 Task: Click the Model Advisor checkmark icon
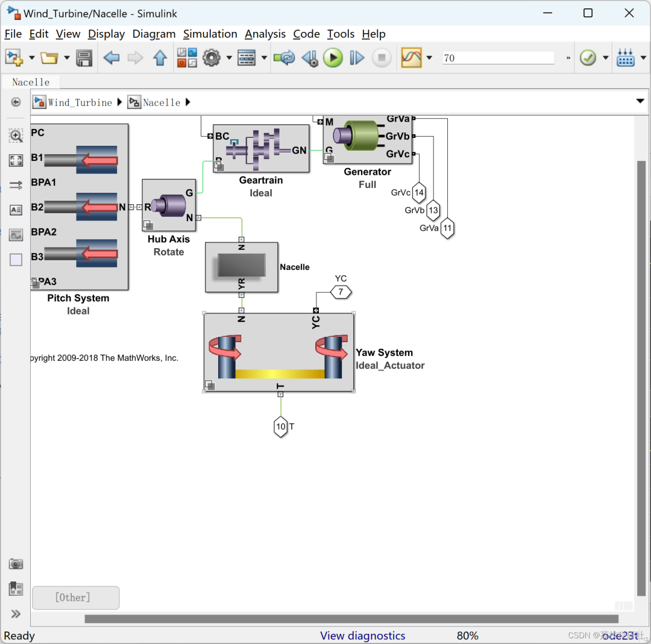(588, 58)
